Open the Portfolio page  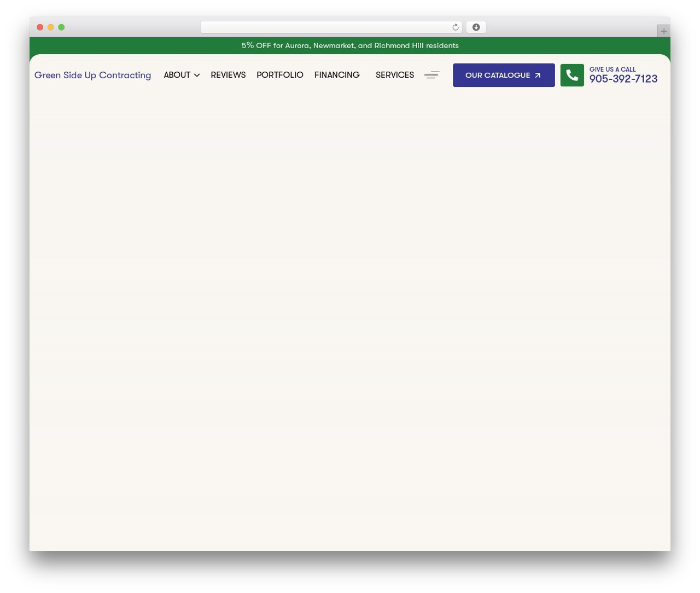click(x=280, y=75)
